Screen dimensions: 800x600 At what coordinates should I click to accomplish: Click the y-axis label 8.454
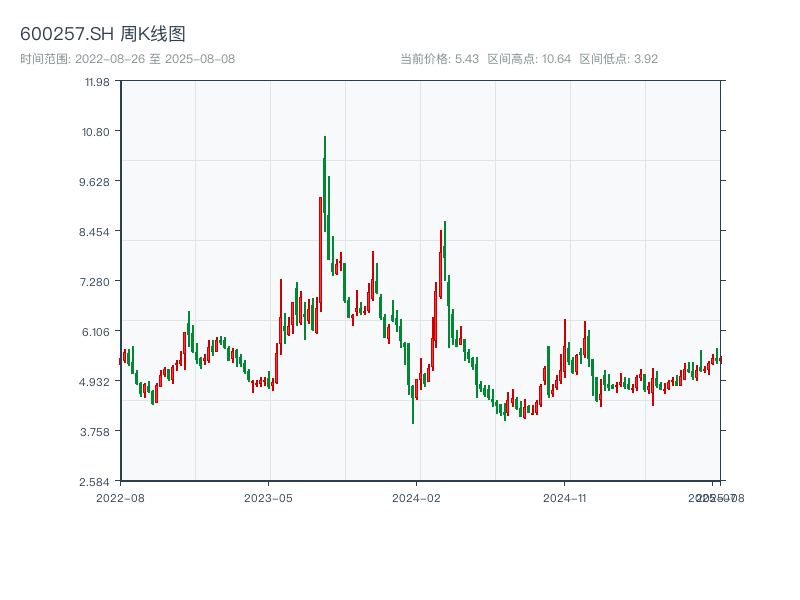(94, 232)
